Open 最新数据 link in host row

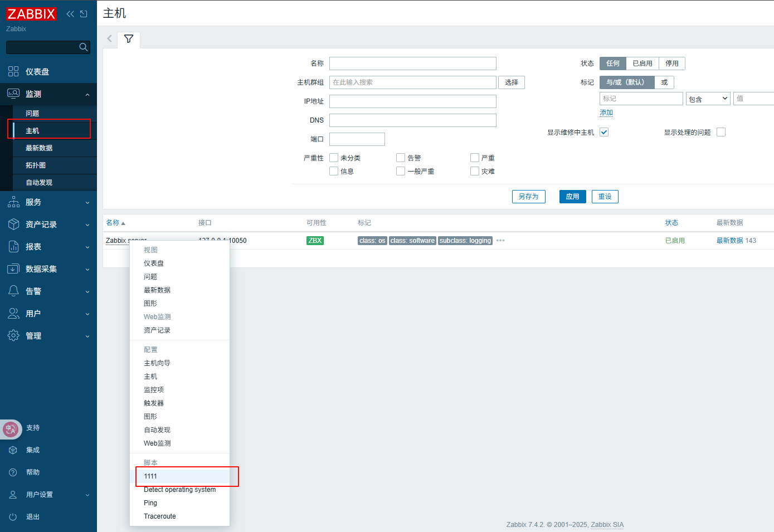pyautogui.click(x=729, y=241)
